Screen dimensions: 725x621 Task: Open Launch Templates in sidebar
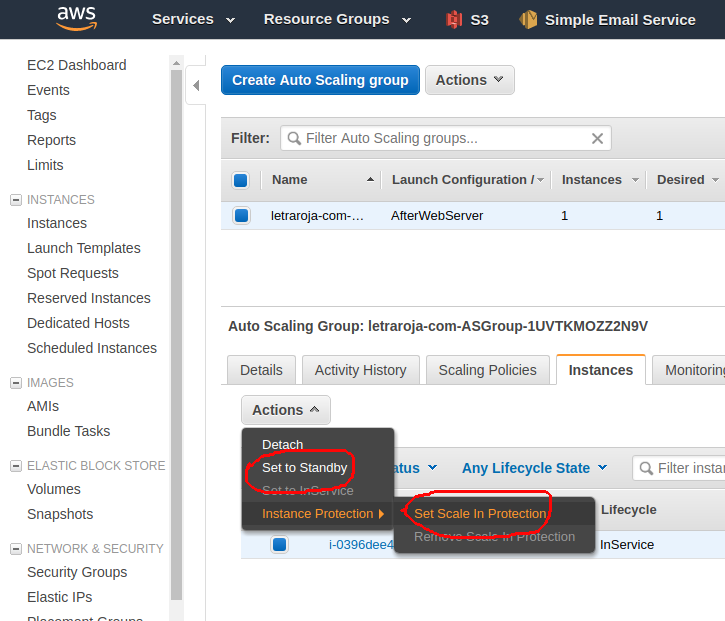pos(84,248)
